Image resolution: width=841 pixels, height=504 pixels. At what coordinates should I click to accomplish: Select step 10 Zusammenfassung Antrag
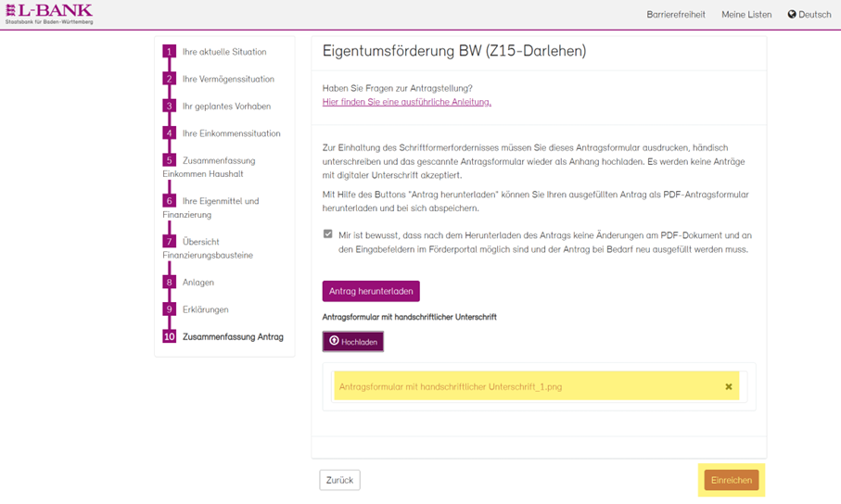pyautogui.click(x=232, y=336)
